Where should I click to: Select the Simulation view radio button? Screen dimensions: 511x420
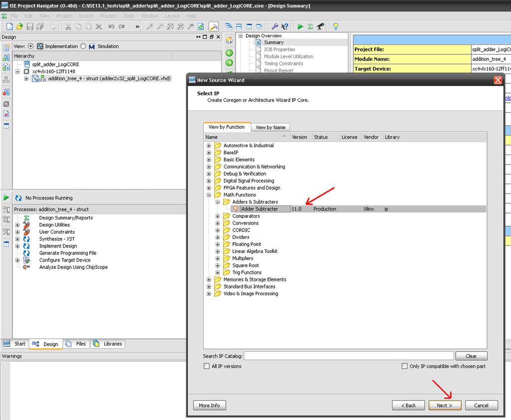click(83, 46)
